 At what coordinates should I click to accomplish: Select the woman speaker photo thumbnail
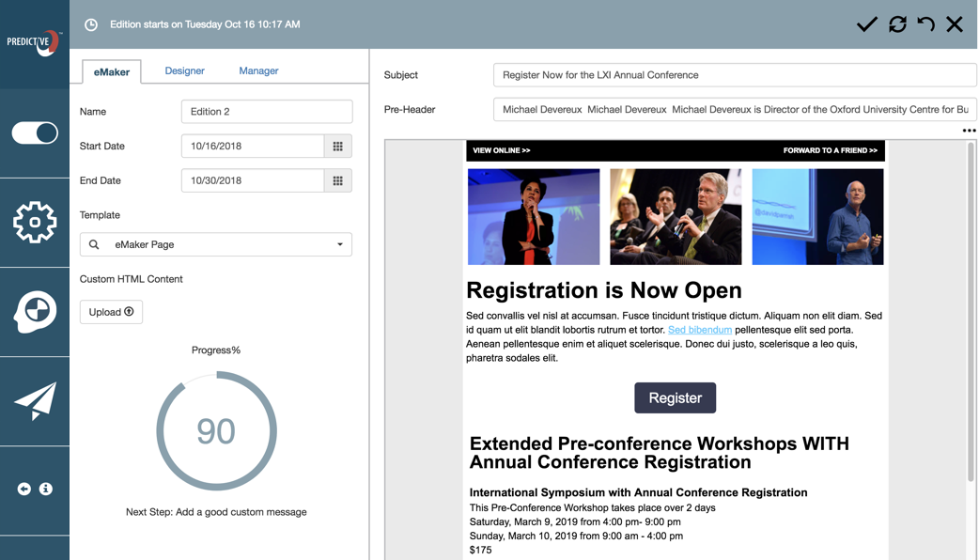pyautogui.click(x=534, y=217)
